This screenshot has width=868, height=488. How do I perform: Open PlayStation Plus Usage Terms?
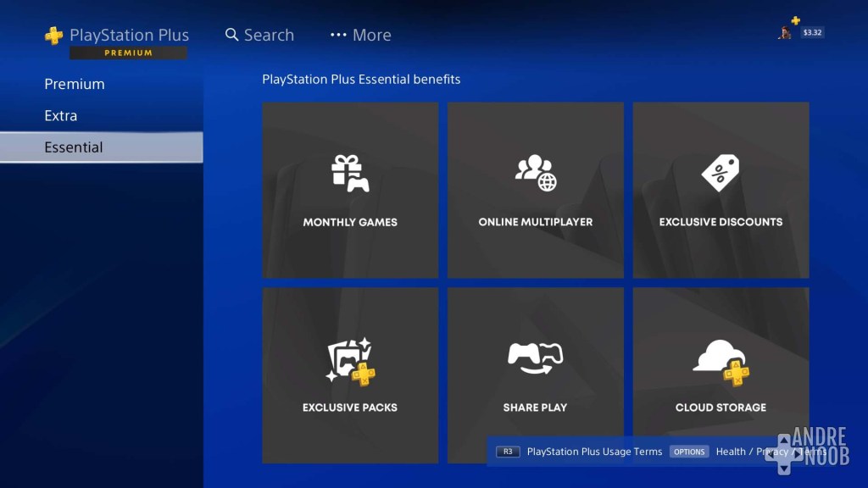point(594,452)
